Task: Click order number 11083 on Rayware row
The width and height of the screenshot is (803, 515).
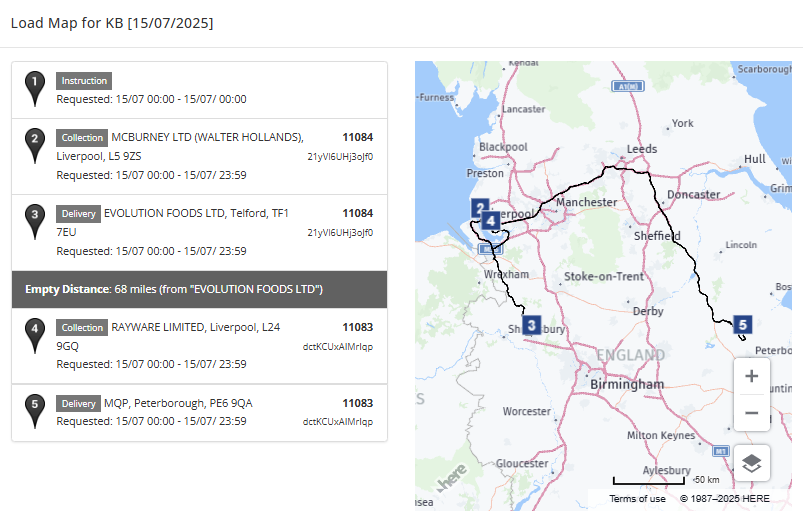Action: [357, 327]
